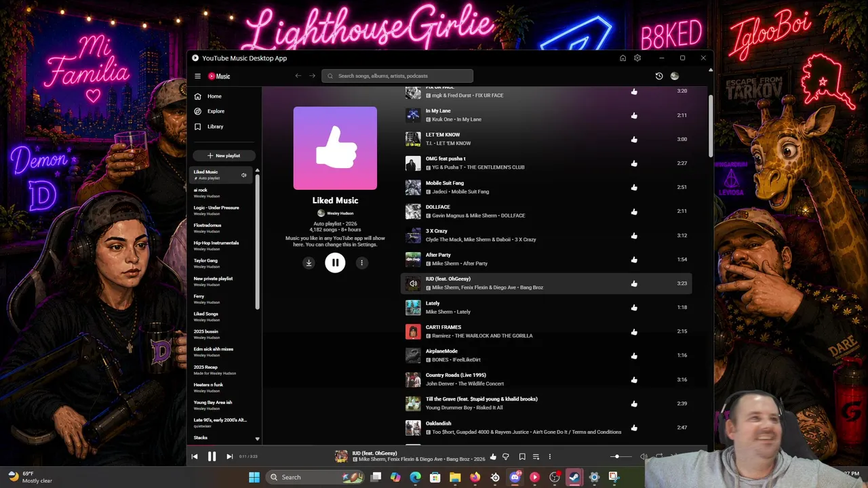Click the Explore compass icon
868x488 pixels.
197,111
